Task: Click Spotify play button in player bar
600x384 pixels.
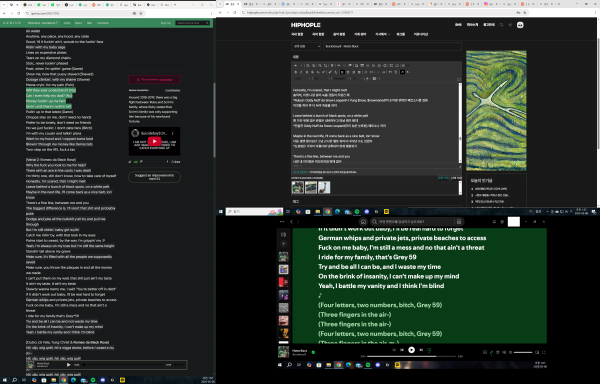Action: click(x=411, y=350)
